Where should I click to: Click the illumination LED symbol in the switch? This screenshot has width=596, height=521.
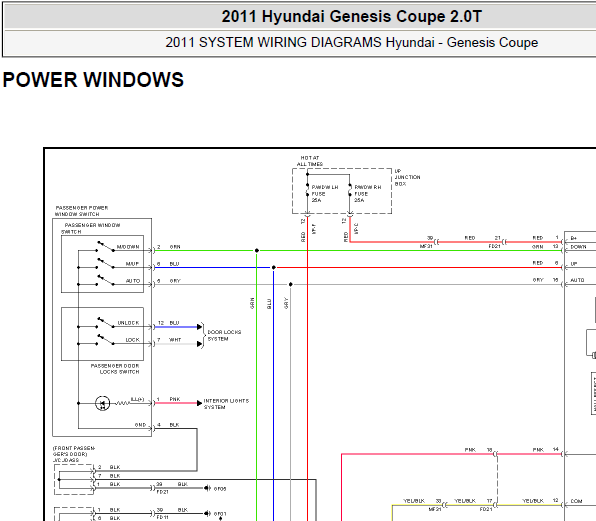pos(103,403)
